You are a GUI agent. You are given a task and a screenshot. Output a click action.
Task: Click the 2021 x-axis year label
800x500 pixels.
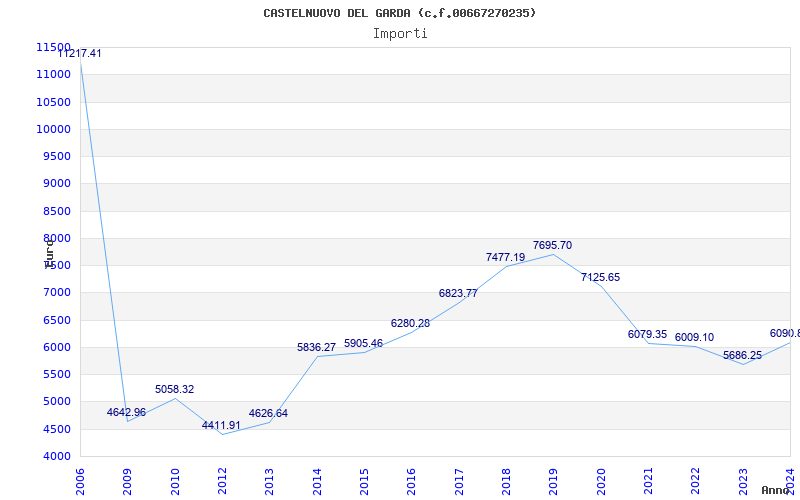point(648,482)
